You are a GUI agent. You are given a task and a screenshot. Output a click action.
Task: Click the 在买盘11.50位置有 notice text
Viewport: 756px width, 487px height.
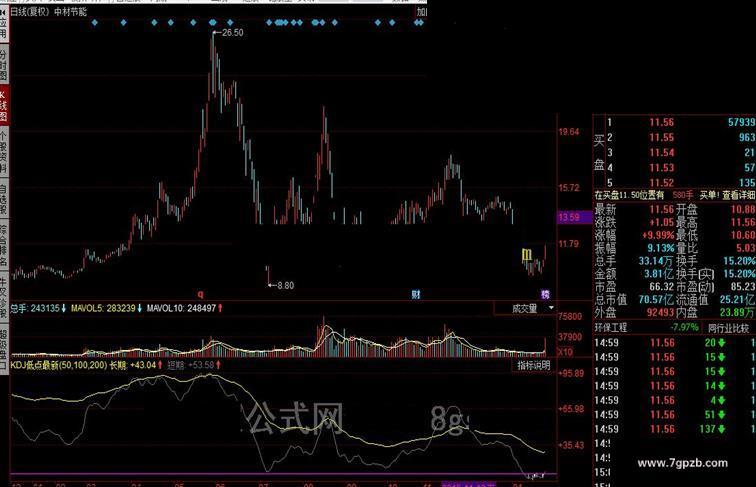pos(629,195)
